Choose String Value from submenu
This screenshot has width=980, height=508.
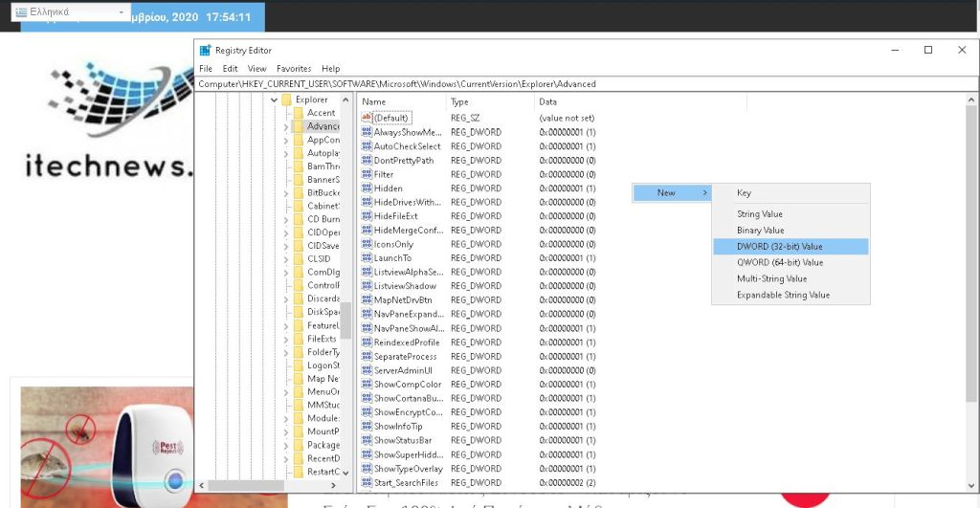[791, 213]
